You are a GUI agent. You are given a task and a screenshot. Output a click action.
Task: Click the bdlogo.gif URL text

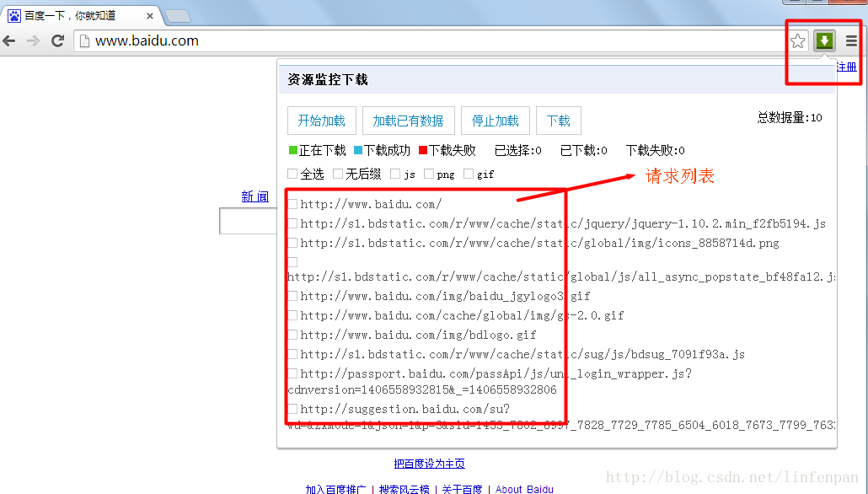coord(419,335)
